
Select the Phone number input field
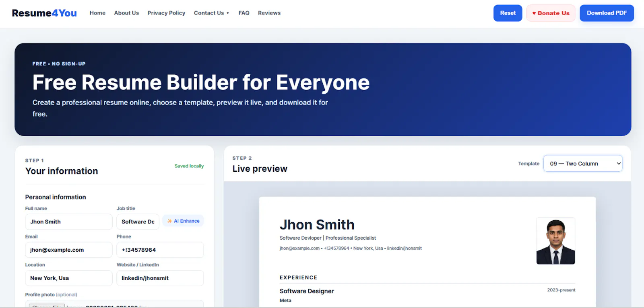160,250
